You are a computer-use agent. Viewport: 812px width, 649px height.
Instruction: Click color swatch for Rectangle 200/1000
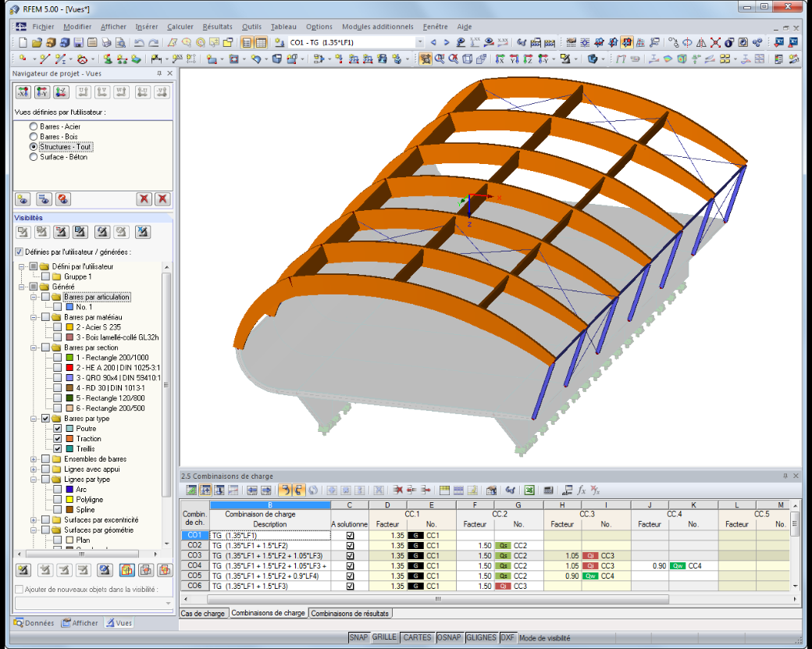click(x=69, y=358)
